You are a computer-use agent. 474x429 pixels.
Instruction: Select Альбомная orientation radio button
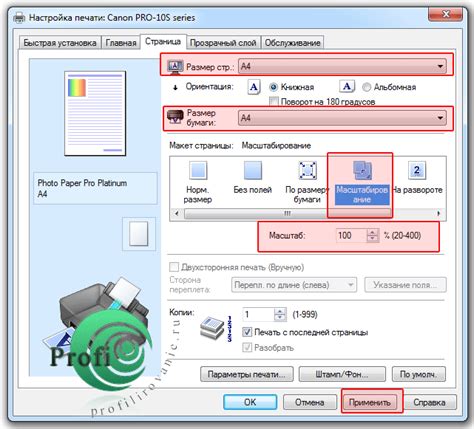coord(366,87)
